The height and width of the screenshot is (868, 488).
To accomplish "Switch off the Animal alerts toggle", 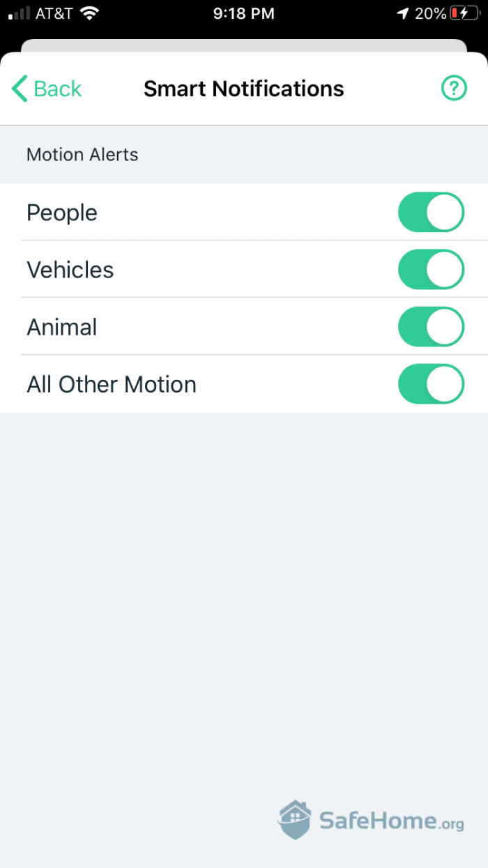I will coord(431,327).
